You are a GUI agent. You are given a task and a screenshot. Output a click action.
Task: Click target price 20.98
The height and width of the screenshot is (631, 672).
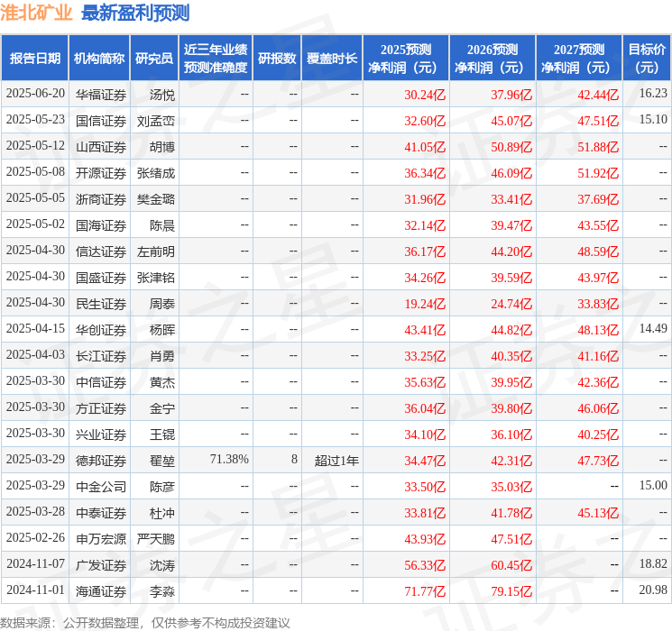(653, 590)
